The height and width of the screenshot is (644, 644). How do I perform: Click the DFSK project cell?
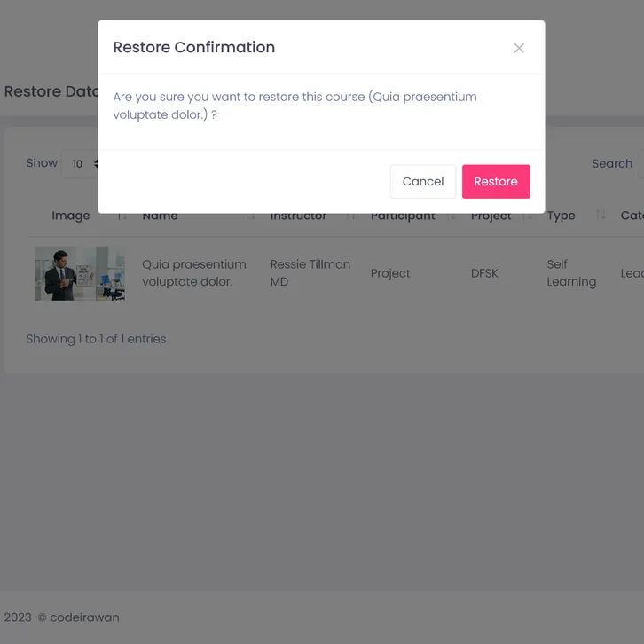(x=484, y=273)
